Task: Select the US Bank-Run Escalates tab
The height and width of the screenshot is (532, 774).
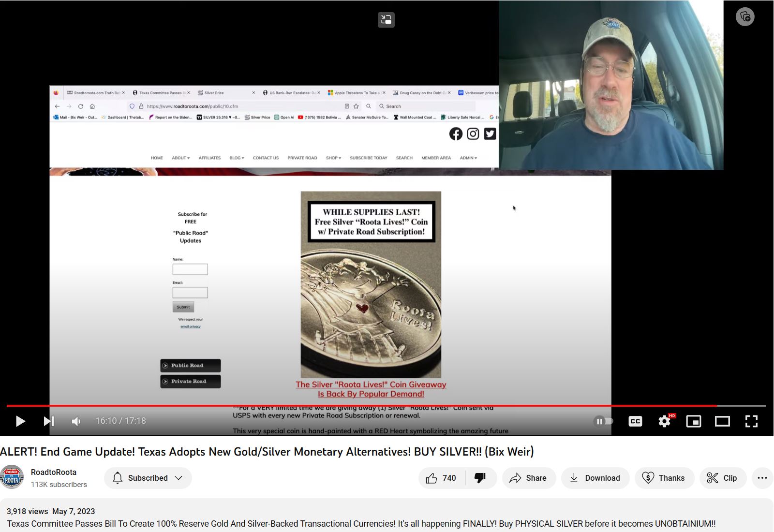Action: (292, 93)
